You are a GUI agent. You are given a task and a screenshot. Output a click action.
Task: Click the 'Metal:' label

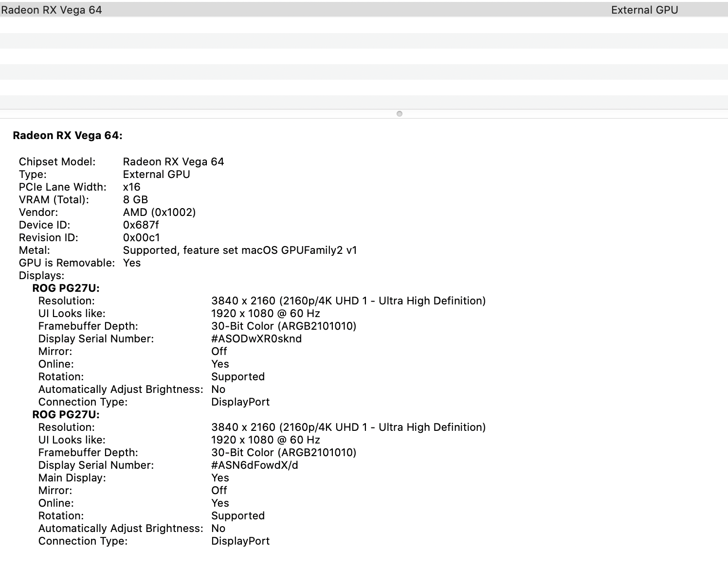[35, 250]
